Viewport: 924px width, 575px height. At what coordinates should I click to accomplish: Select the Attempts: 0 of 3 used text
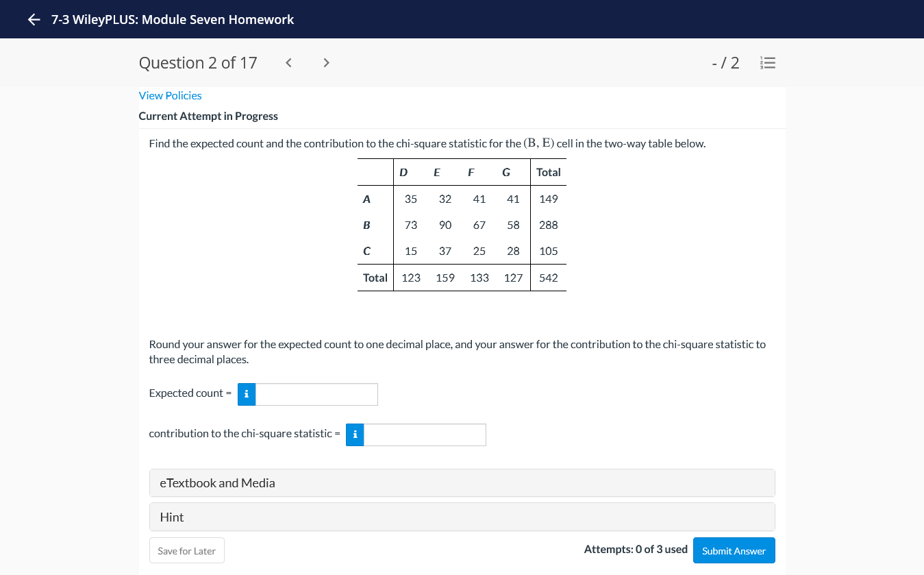636,549
